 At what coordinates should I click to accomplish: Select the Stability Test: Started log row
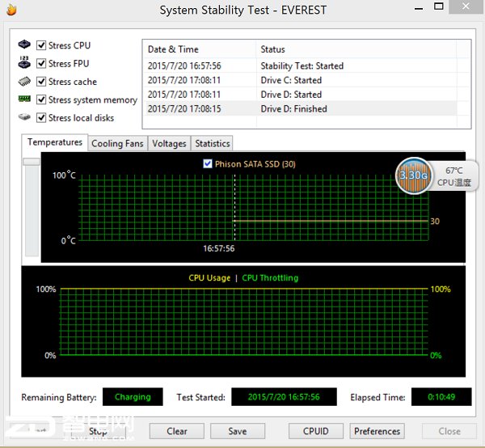[300, 66]
